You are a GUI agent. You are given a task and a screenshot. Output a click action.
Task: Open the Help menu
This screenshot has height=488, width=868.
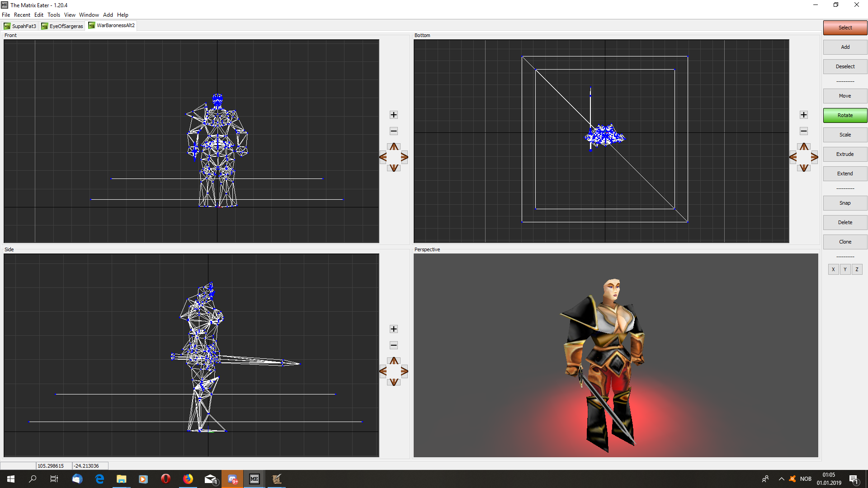123,15
